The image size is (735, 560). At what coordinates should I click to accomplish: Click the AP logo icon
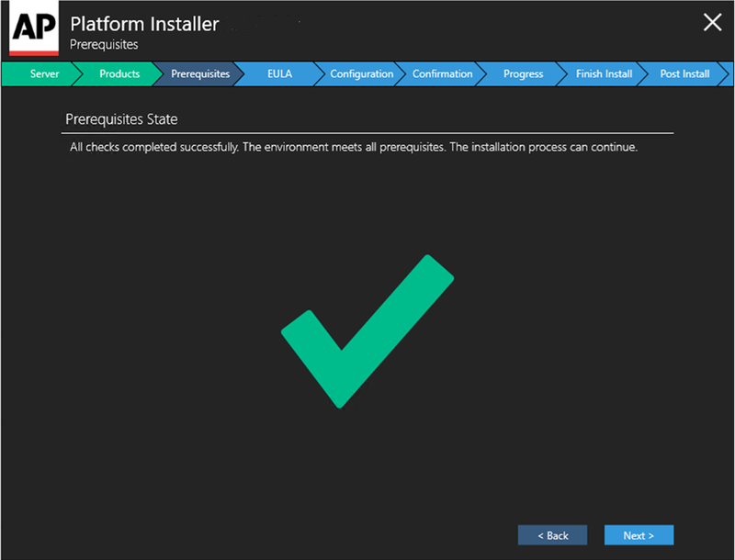34,28
